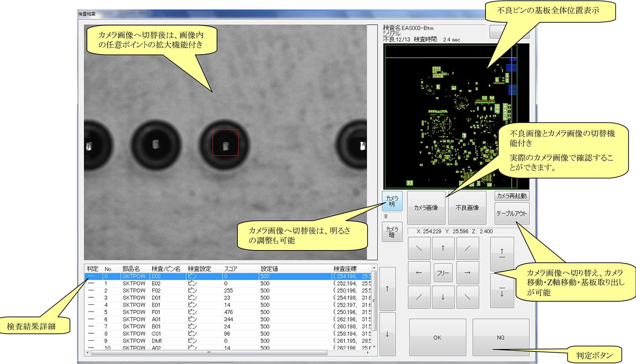
Task: Click the 部品名 column header
Action: [x=131, y=269]
